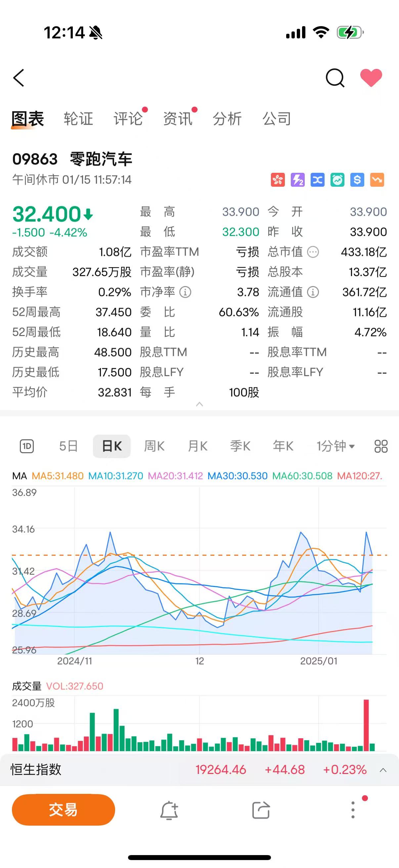
Task: Tap the ellipsis icon beside 总市值
Action: 313,252
